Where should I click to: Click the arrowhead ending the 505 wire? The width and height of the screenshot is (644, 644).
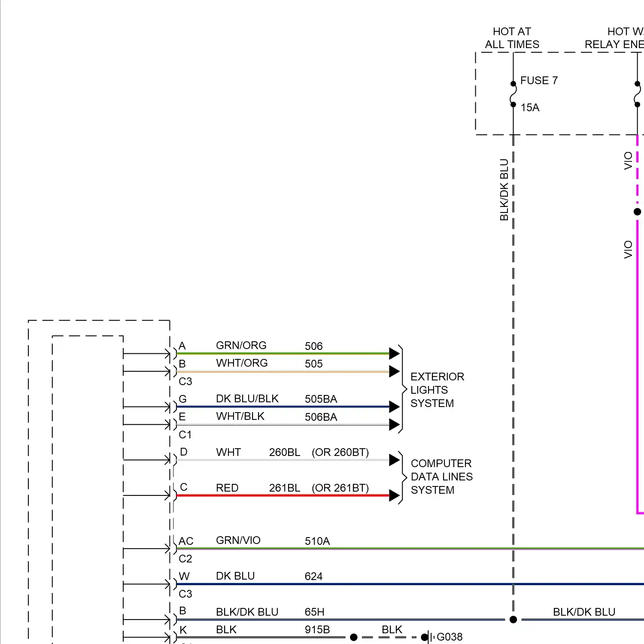pos(394,371)
